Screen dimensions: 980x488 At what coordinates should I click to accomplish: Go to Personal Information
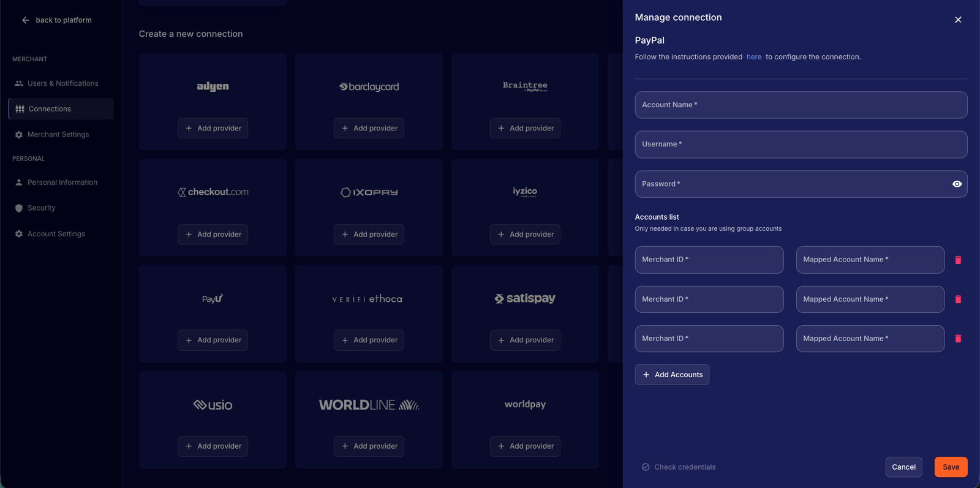click(x=61, y=182)
